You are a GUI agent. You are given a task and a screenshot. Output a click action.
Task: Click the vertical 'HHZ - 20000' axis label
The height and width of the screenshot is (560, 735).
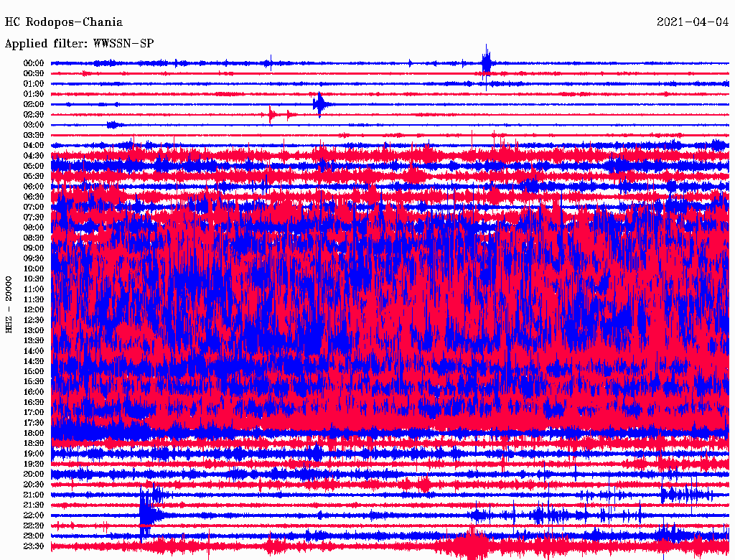pos(9,305)
